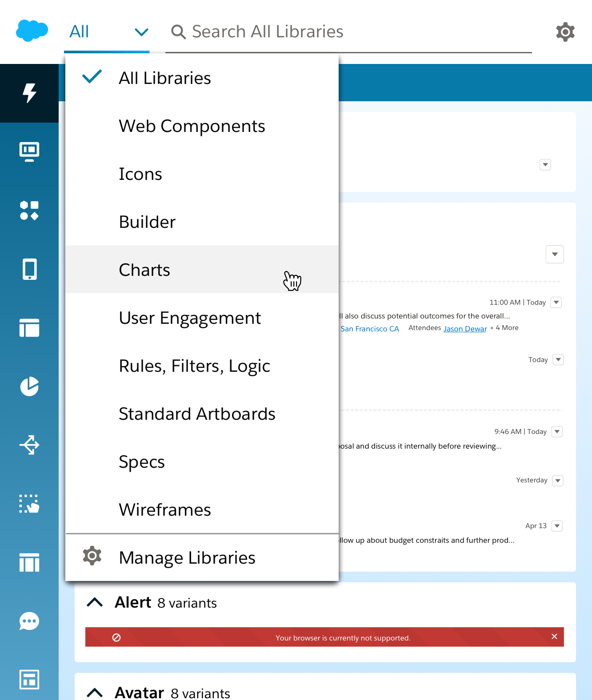Choose the Builder library
Screen dimensions: 592x700
pyautogui.click(x=202, y=222)
